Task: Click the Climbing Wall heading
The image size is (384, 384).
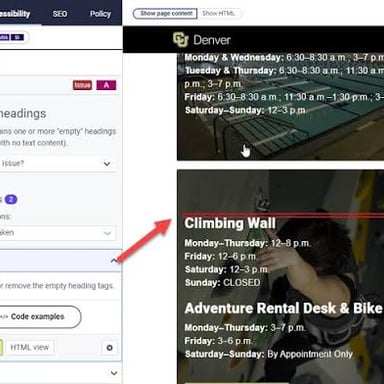Action: click(x=230, y=223)
